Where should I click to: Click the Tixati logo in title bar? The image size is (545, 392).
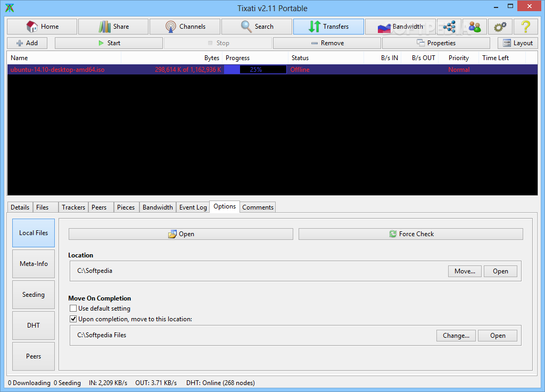point(10,7)
